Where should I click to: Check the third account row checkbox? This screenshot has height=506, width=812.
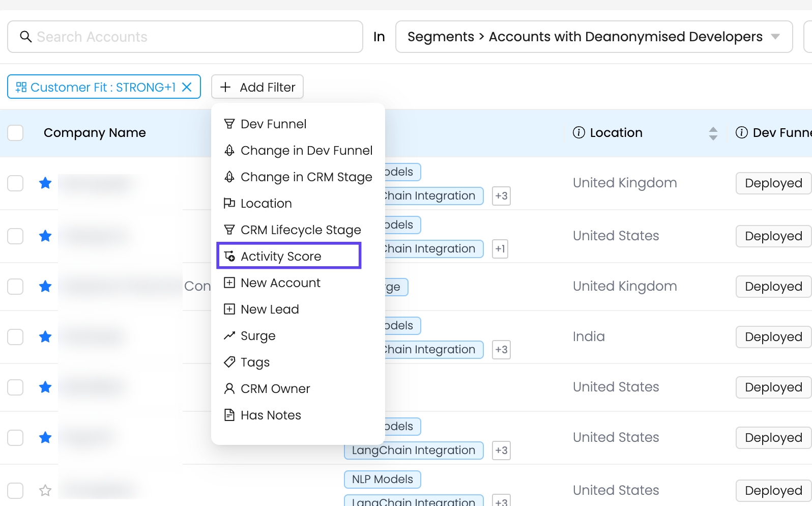15,287
